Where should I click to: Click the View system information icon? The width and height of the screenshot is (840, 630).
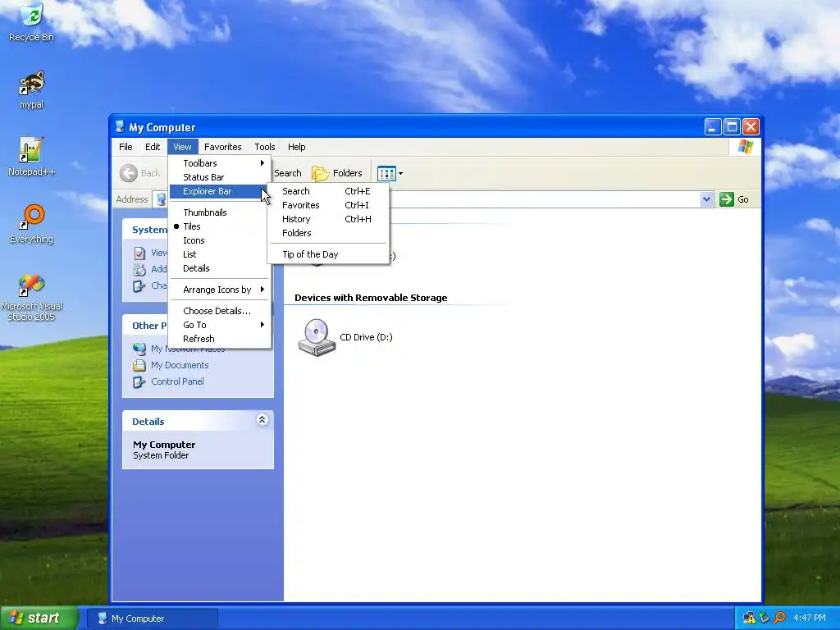(139, 253)
